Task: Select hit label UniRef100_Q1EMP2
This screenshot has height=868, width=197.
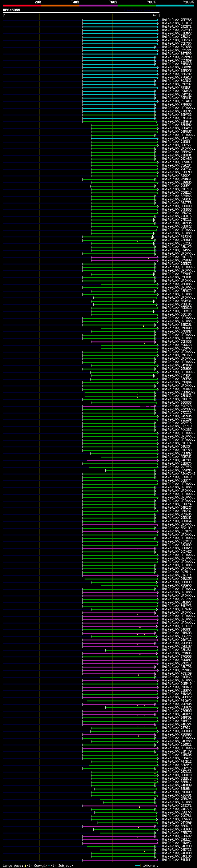Action: (177, 33)
